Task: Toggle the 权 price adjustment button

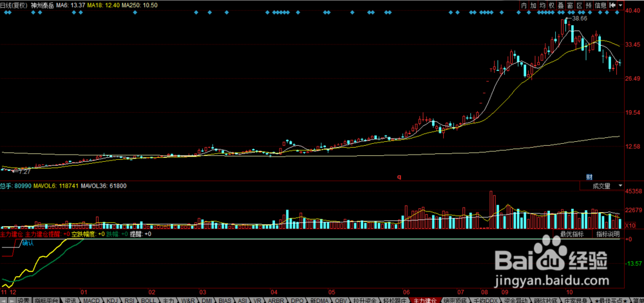Action: pyautogui.click(x=552, y=5)
